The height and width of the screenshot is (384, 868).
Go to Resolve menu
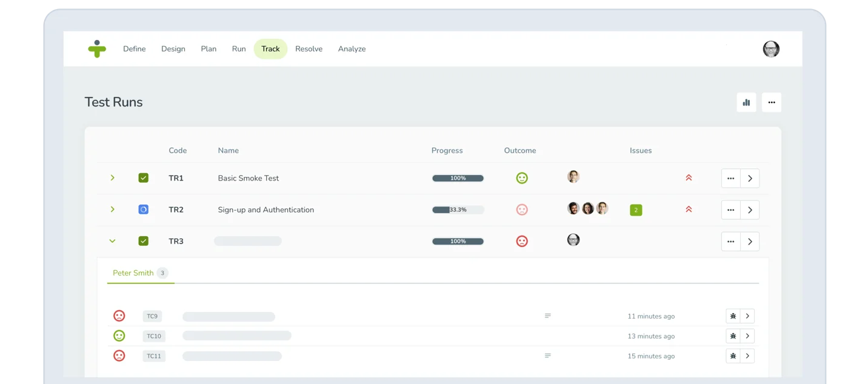point(309,49)
